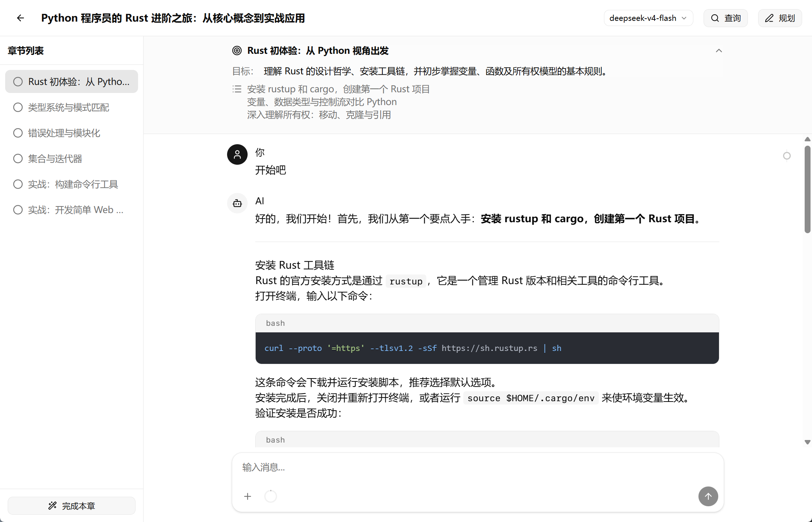Select chapter 集合与迭代器
This screenshot has width=812, height=522.
(71, 159)
